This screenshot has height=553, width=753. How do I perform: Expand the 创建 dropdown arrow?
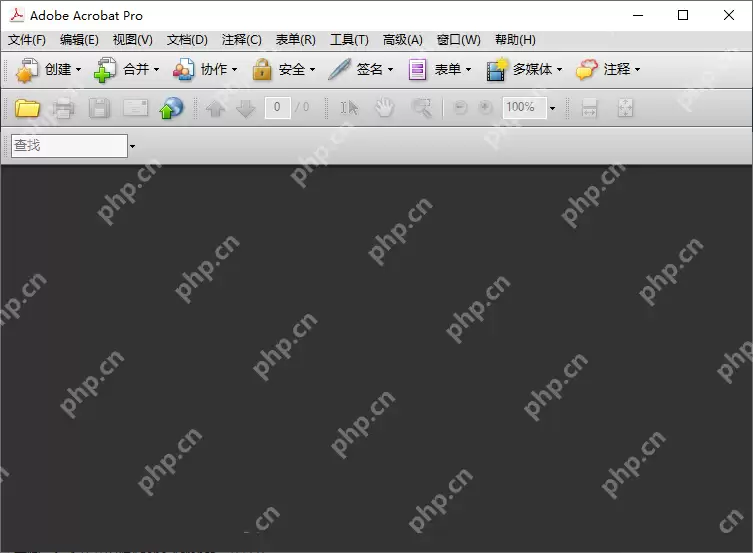click(x=78, y=70)
